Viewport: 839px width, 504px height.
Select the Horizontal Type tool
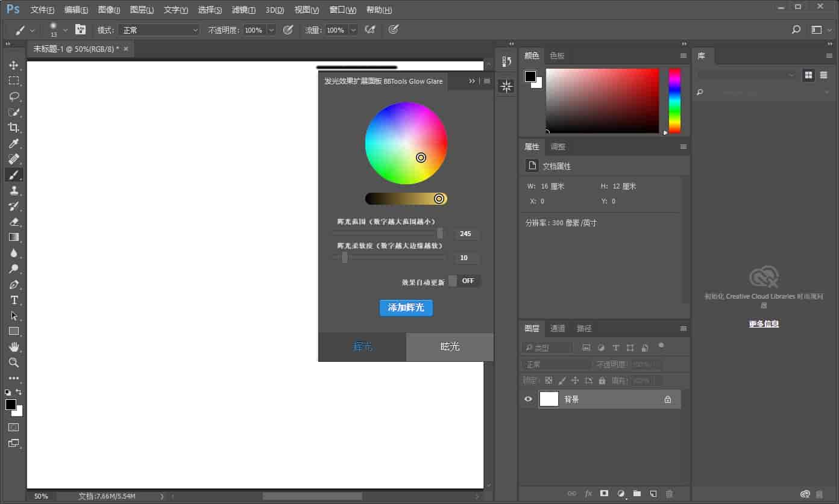(x=14, y=300)
